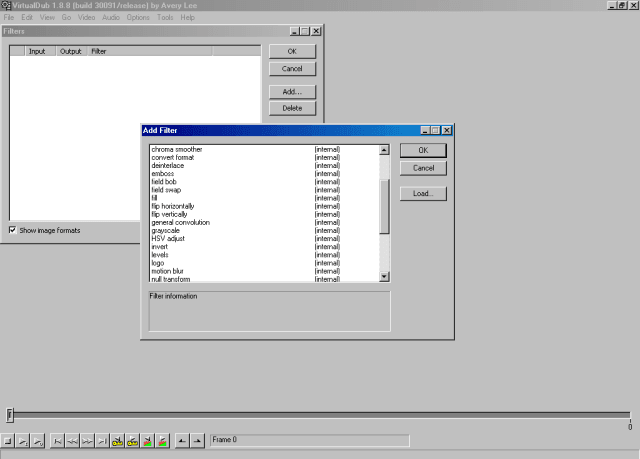Jump to the start of the video
The height and width of the screenshot is (459, 640).
click(58, 441)
